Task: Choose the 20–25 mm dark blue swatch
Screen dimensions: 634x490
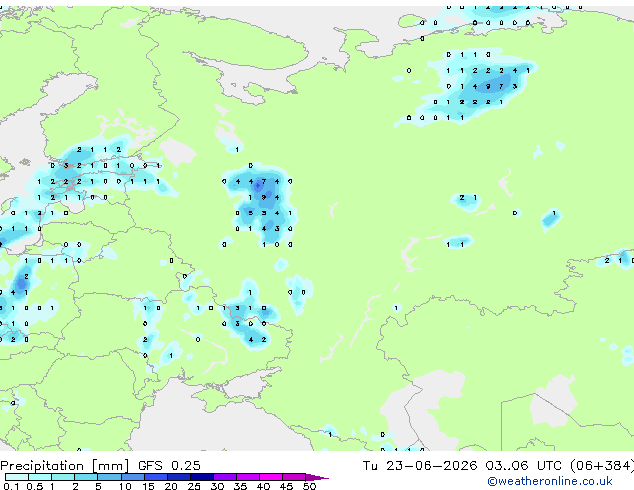Action: (x=178, y=477)
